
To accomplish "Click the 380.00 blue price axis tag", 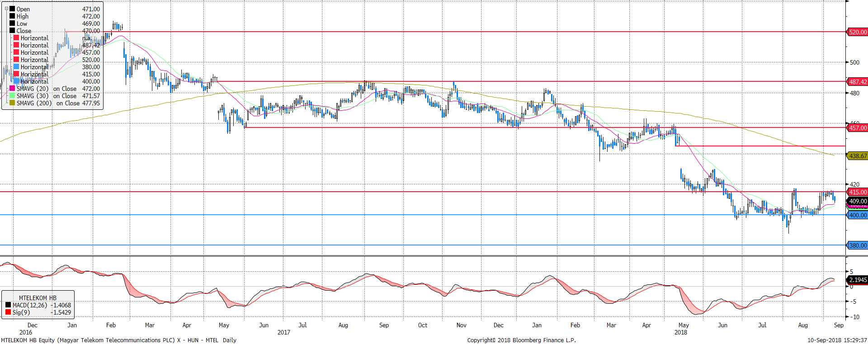I will [857, 245].
